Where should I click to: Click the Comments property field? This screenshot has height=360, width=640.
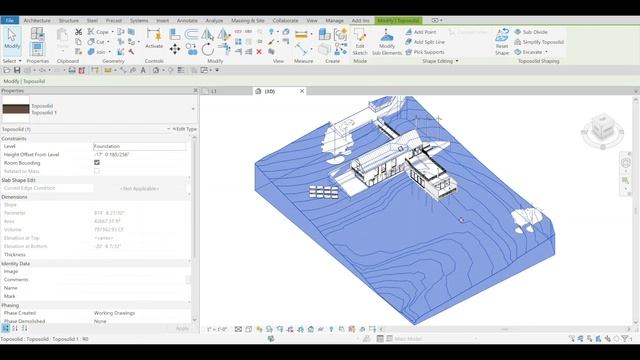pyautogui.click(x=140, y=280)
